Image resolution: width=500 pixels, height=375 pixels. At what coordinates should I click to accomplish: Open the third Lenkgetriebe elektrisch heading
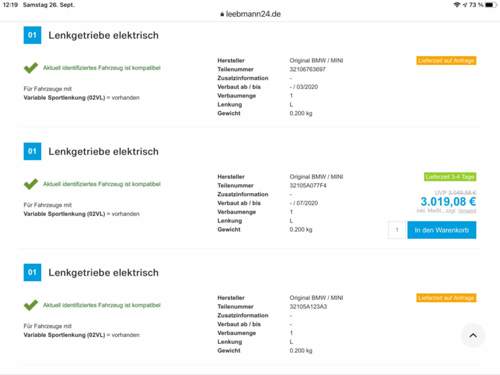coord(103,273)
